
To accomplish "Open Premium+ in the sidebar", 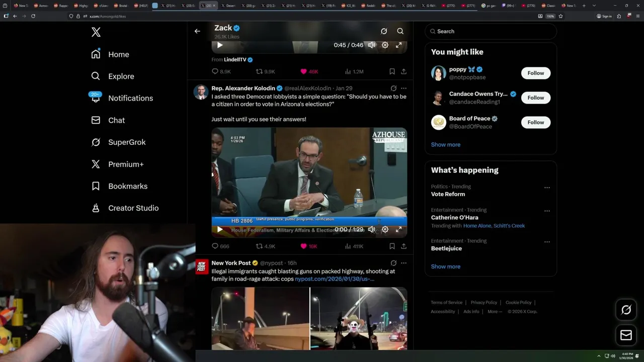I will [117, 164].
